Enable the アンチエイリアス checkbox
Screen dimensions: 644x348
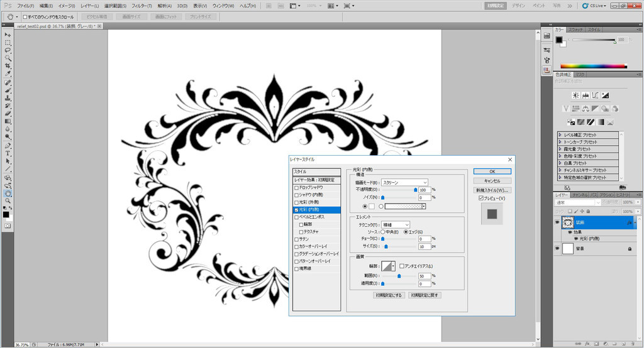coord(402,266)
